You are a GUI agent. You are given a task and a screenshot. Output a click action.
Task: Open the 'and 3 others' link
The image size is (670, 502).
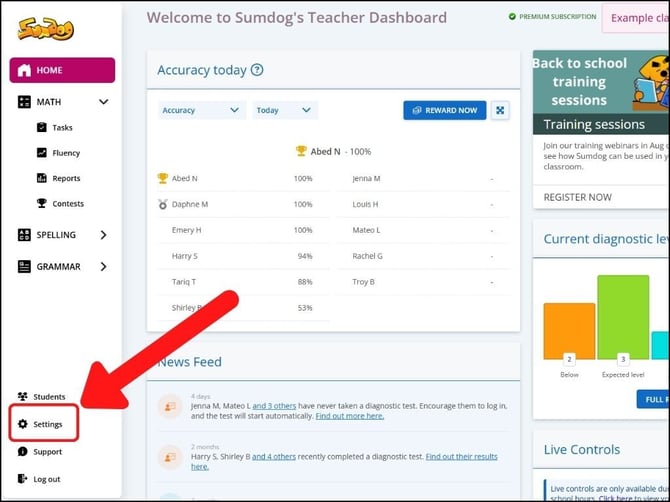[274, 405]
